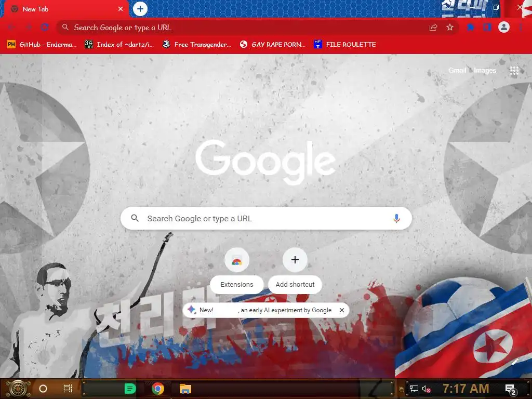Click the back navigation arrow
The height and width of the screenshot is (399, 532).
11,28
